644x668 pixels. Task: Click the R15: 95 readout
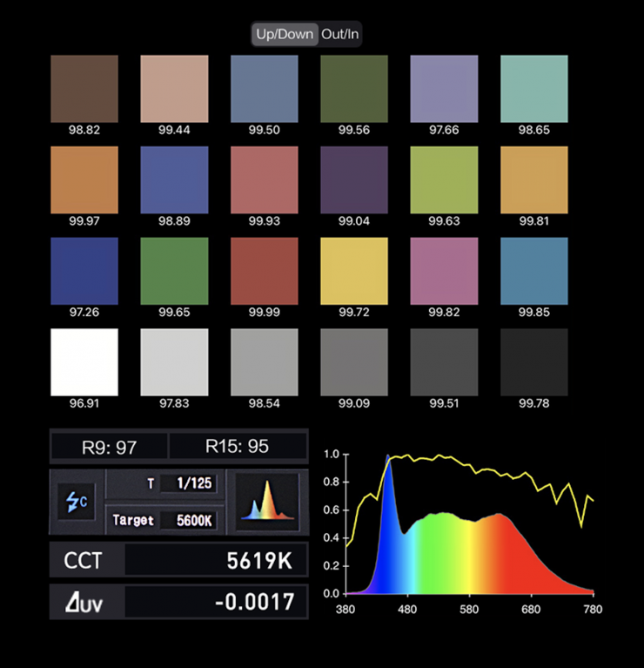coord(237,447)
